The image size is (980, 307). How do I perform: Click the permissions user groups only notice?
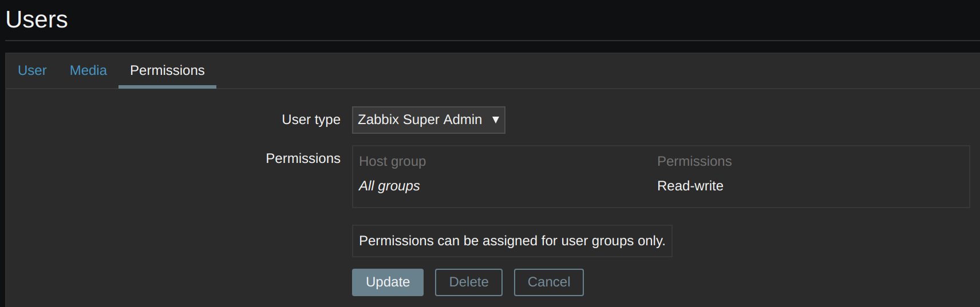(512, 241)
